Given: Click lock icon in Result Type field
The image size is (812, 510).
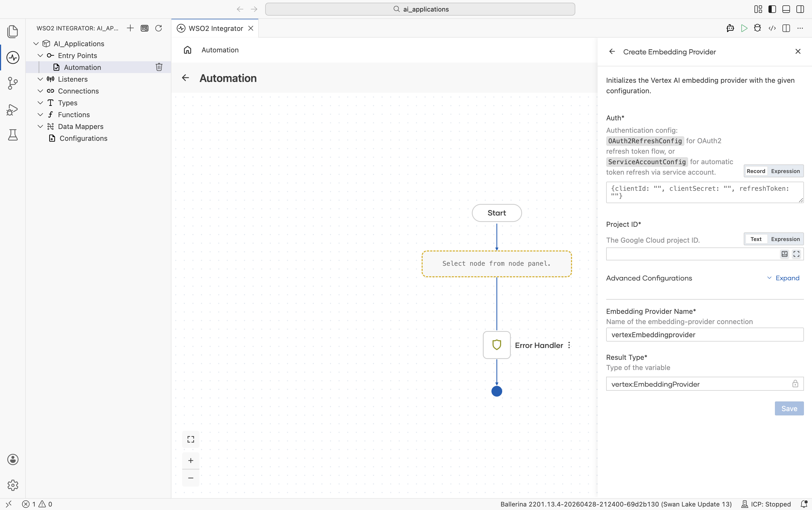Looking at the screenshot, I should 795,384.
